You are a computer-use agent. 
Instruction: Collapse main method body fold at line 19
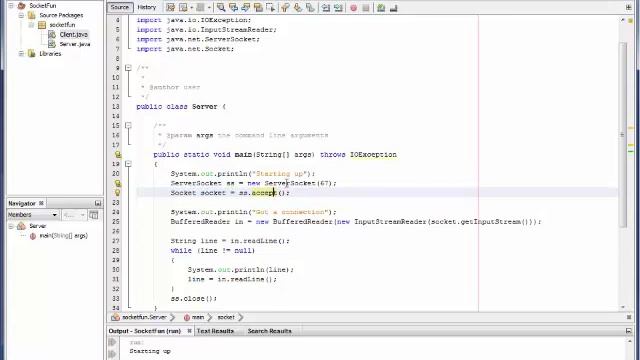128,164
